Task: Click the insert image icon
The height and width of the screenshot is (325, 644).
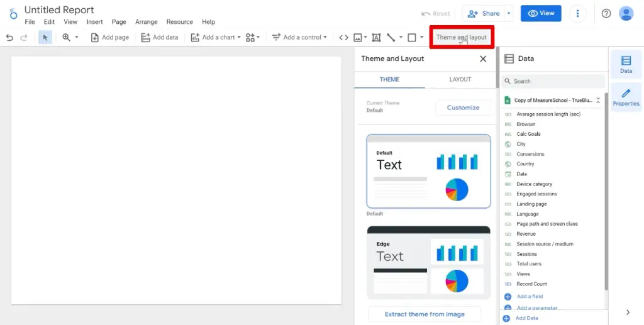Action: click(x=358, y=37)
